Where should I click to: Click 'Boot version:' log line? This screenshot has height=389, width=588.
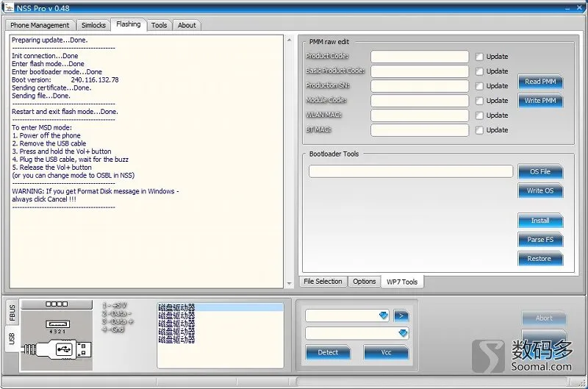65,80
